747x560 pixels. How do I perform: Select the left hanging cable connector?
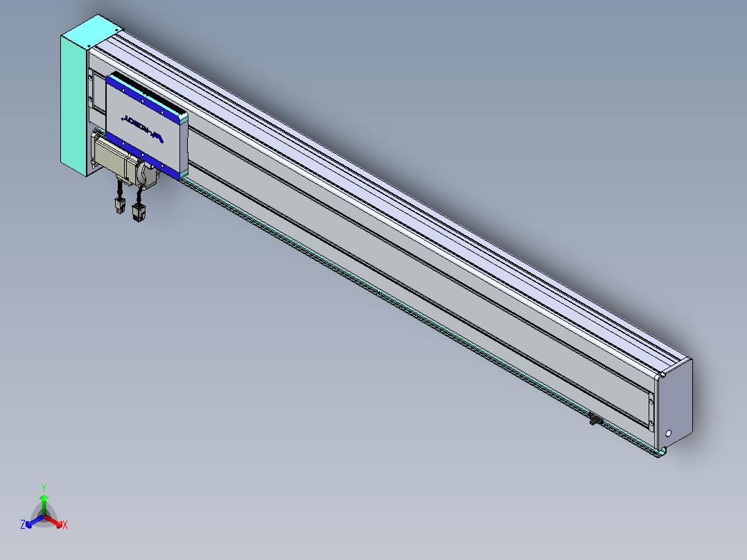click(x=120, y=205)
